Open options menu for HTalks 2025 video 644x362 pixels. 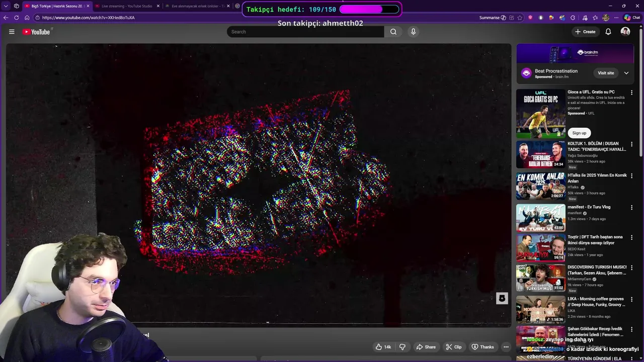(632, 176)
